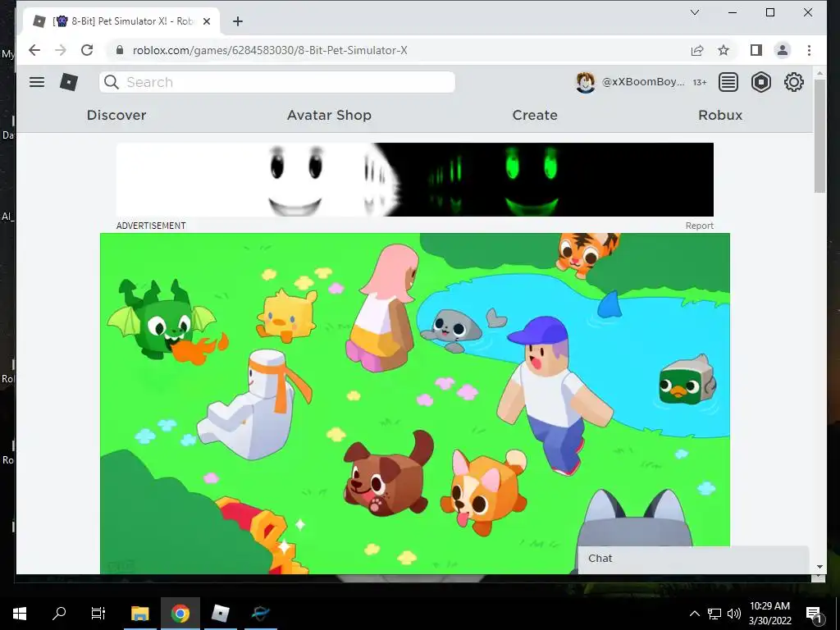Click the search magnifier icon in Roblox
The image size is (840, 630).
[x=112, y=82]
